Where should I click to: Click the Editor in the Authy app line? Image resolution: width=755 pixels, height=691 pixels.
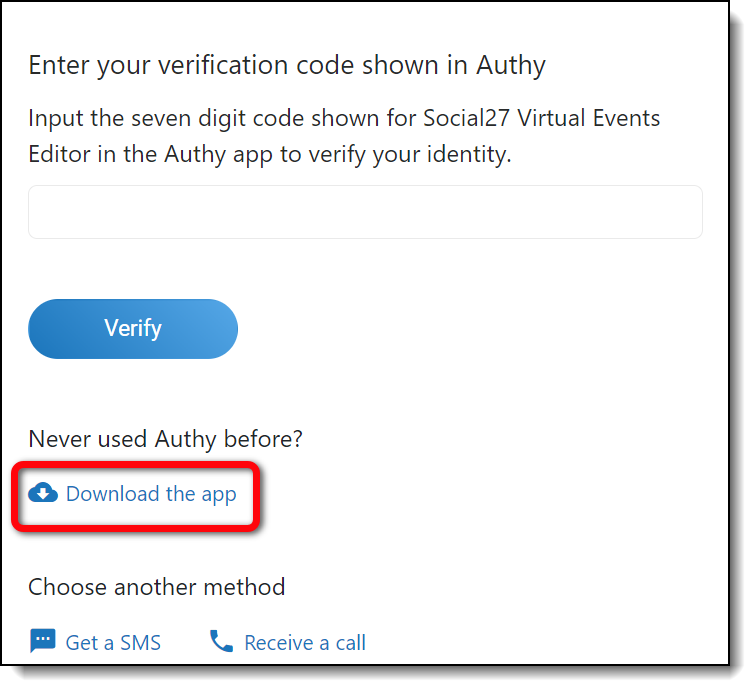(x=270, y=156)
